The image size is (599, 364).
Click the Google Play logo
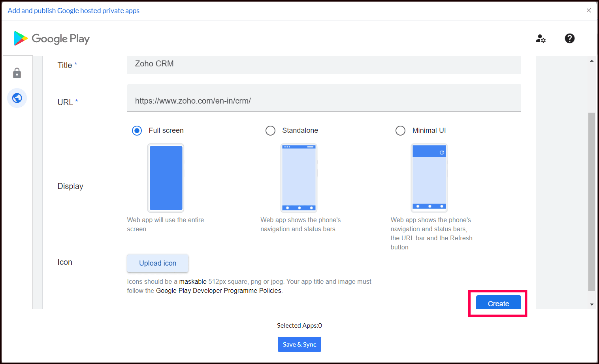coord(52,39)
